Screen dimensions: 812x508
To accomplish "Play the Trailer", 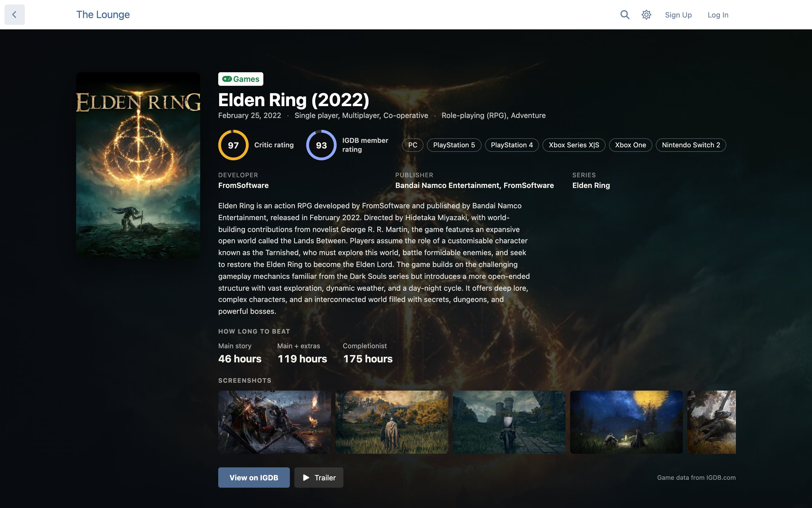I will point(319,478).
